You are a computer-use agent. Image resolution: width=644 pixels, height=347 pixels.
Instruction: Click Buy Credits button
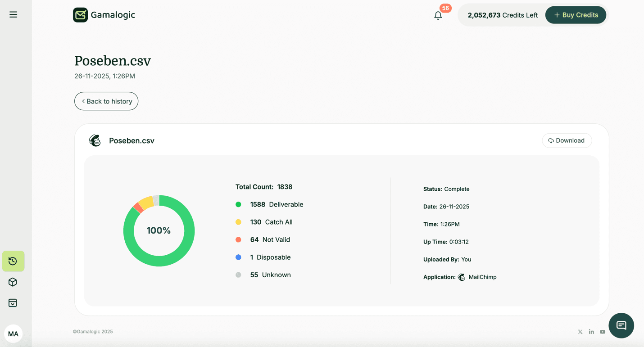point(576,15)
